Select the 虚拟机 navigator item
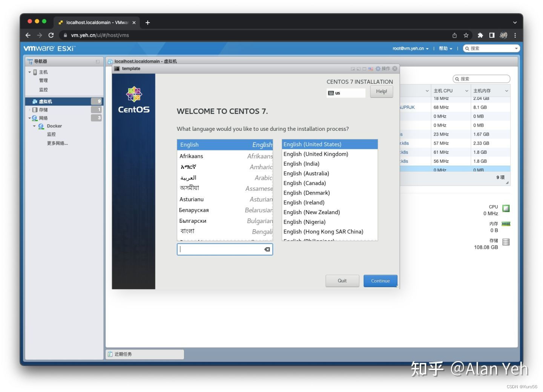This screenshot has width=543, height=392. 64,101
